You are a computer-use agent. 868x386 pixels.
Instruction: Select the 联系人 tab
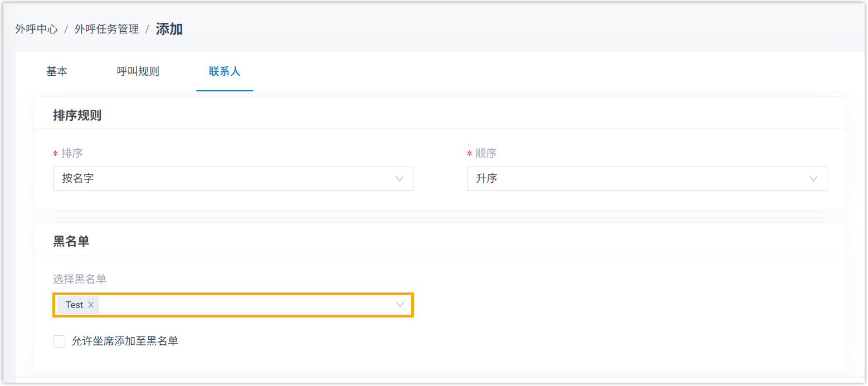tap(225, 71)
